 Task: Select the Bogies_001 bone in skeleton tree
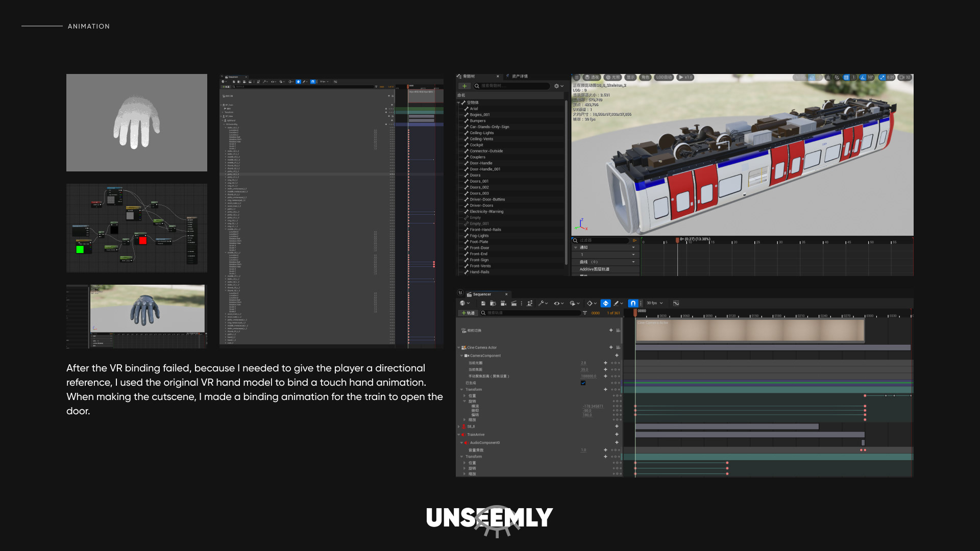click(479, 115)
